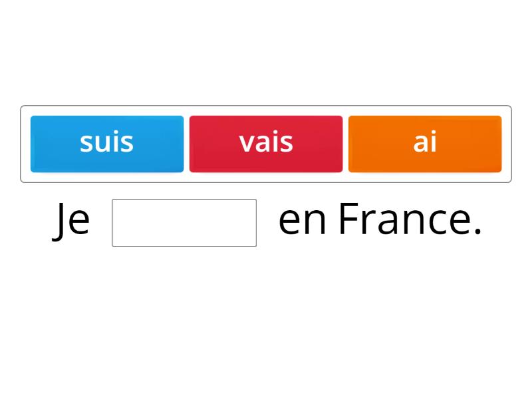Click the orange tile labeled 'ai'
532x399 pixels.
(424, 142)
